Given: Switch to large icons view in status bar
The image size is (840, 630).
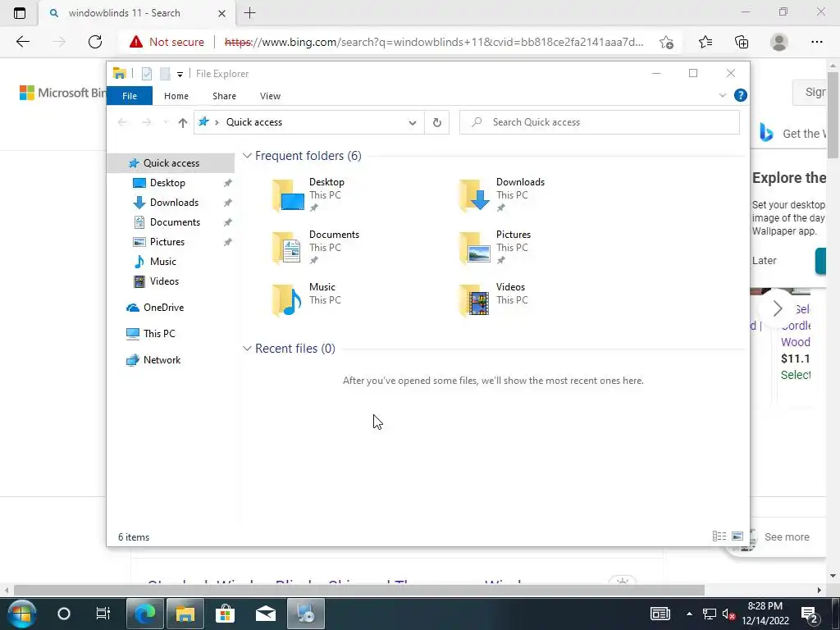Looking at the screenshot, I should [737, 536].
